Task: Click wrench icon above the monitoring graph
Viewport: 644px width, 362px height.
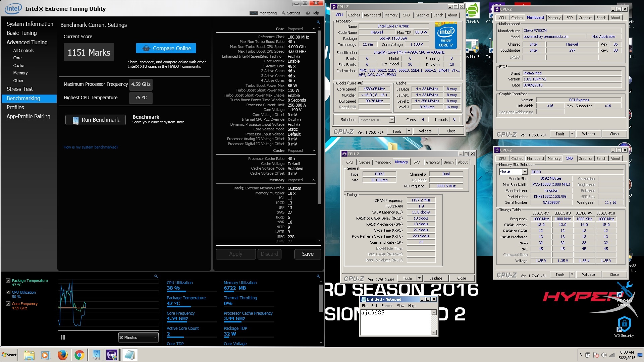Action: [x=156, y=276]
